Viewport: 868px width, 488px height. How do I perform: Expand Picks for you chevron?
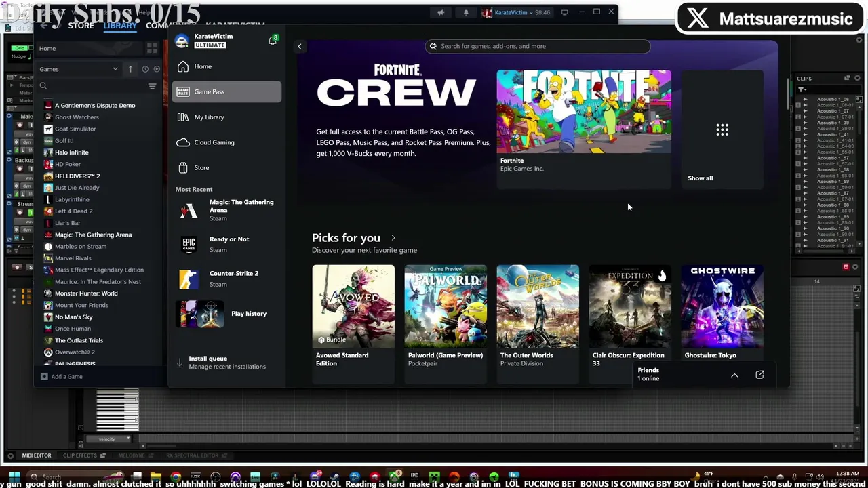coord(393,238)
